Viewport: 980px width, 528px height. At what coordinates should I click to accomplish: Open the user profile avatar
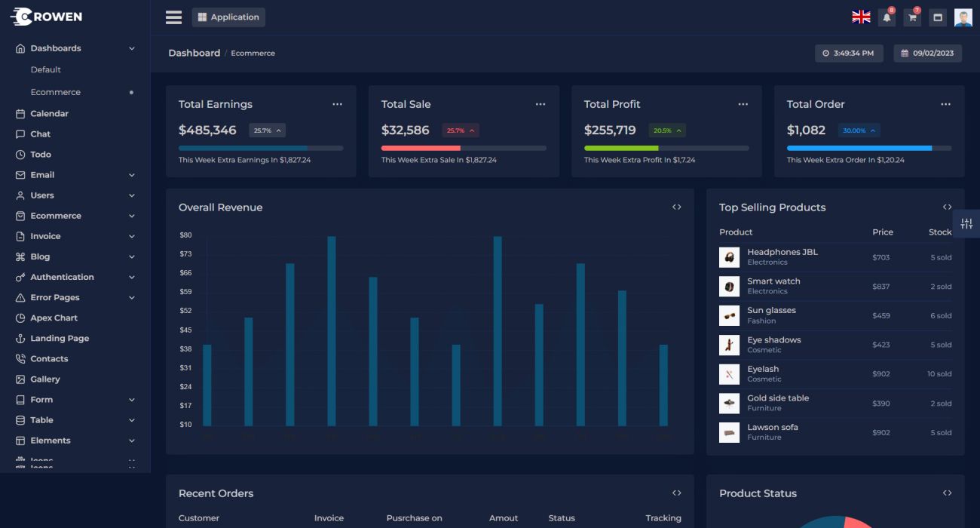tap(963, 17)
